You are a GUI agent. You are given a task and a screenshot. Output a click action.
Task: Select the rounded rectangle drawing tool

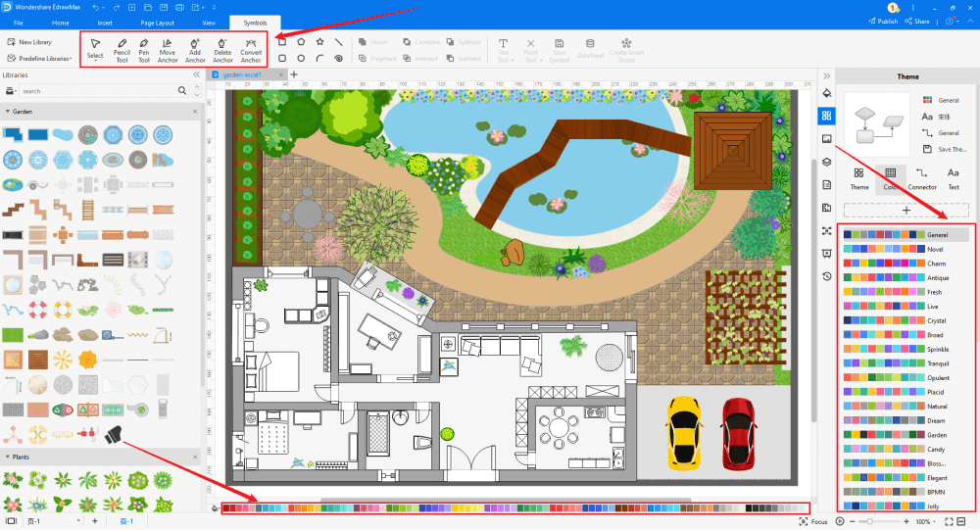282,58
